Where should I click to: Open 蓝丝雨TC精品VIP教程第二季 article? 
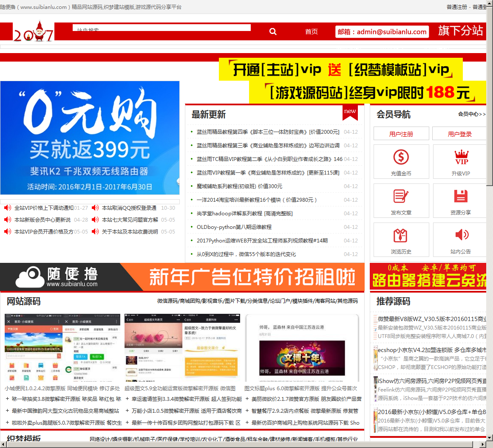point(269,159)
